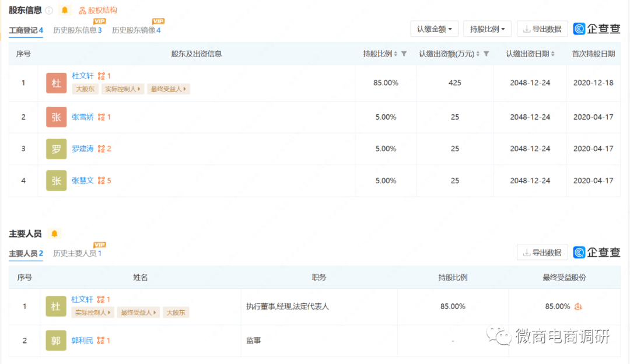Click the relation badge after 杜文轩
Viewport: 630px width, 364px height.
pos(103,75)
